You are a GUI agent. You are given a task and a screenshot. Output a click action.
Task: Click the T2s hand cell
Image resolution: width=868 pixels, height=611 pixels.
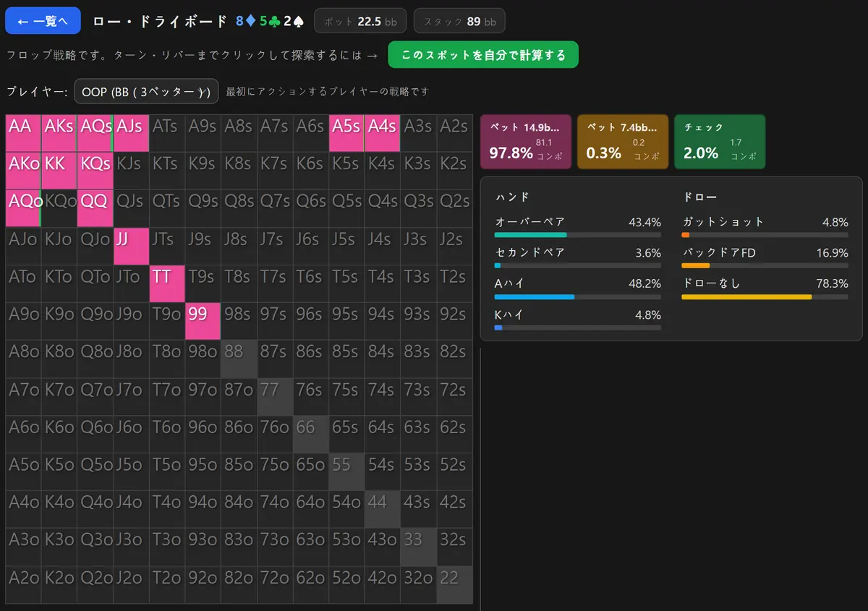pyautogui.click(x=455, y=283)
